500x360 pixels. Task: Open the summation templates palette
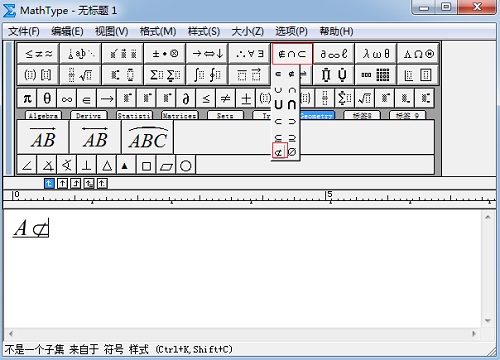click(165, 75)
